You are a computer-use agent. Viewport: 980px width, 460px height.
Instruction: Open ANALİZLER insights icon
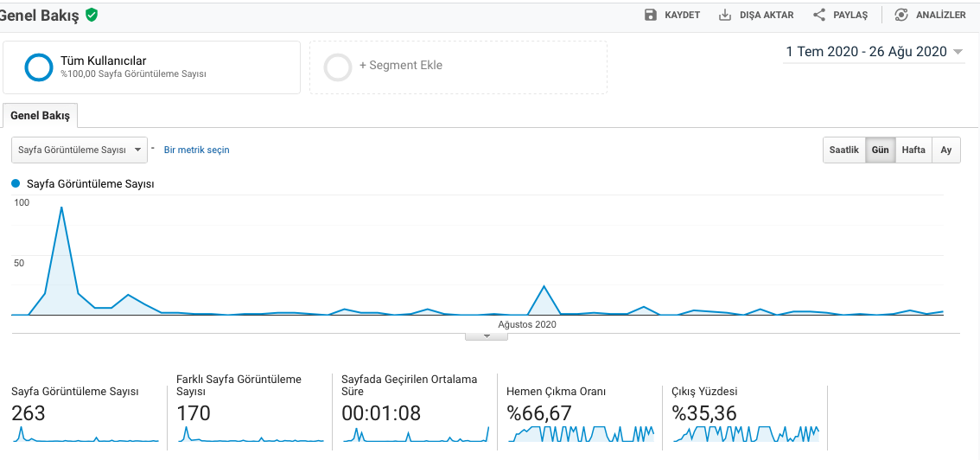click(900, 15)
